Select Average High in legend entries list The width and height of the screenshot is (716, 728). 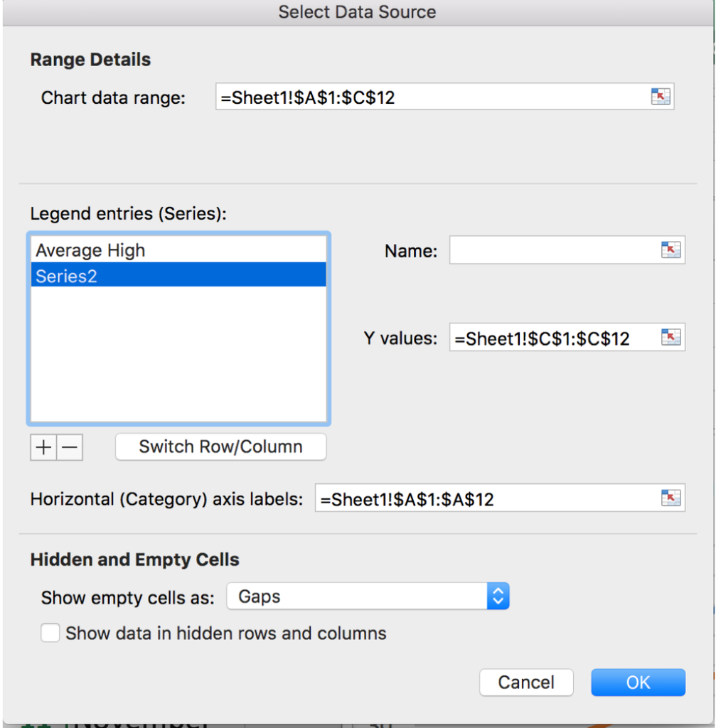(x=90, y=250)
